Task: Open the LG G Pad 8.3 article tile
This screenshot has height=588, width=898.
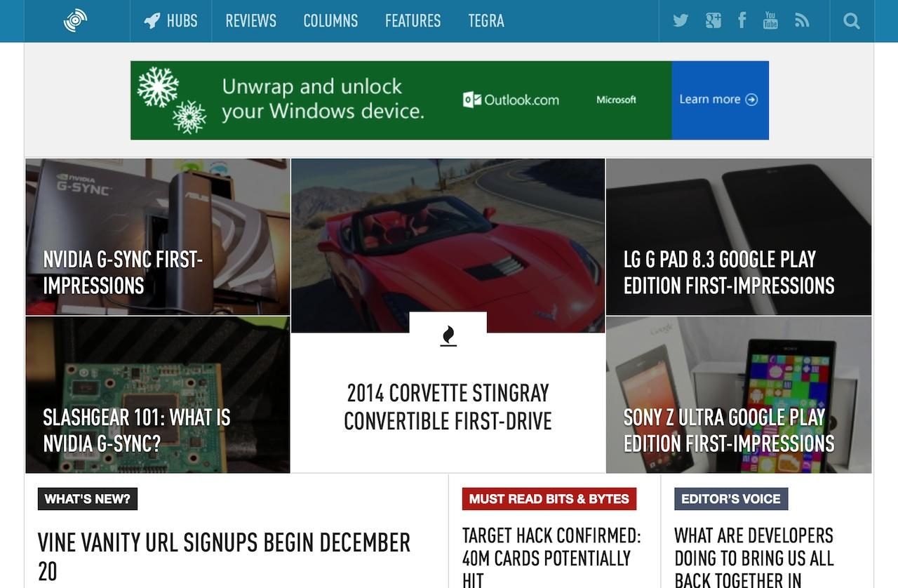Action: (729, 272)
